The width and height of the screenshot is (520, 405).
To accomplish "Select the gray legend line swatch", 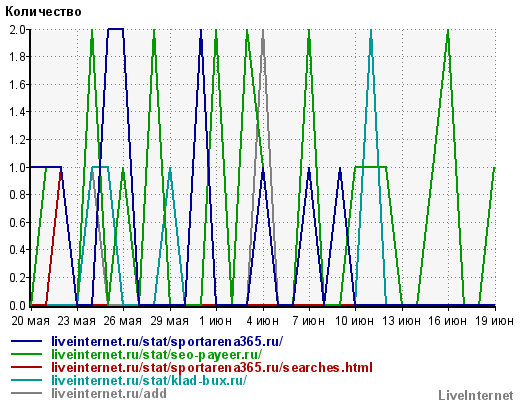I will coord(27,393).
